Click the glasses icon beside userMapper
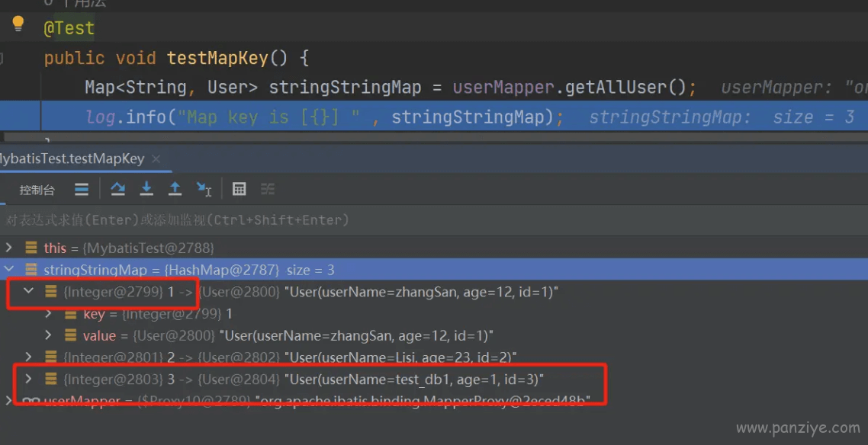This screenshot has height=445, width=868. coord(31,401)
